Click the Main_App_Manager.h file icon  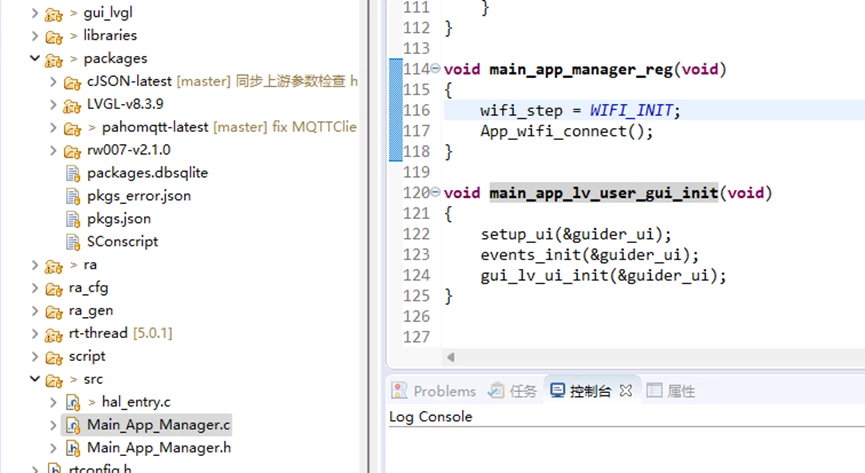tap(73, 449)
